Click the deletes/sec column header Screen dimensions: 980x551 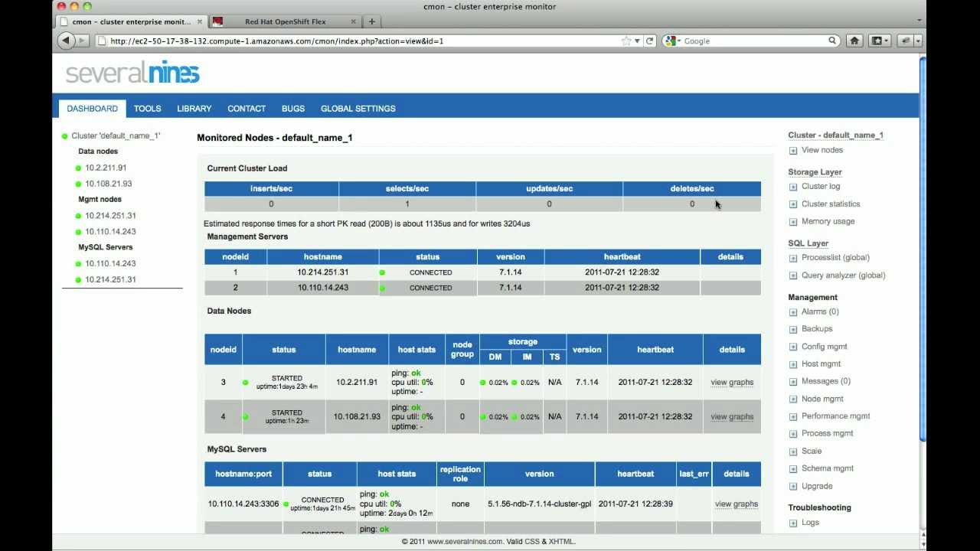692,189
